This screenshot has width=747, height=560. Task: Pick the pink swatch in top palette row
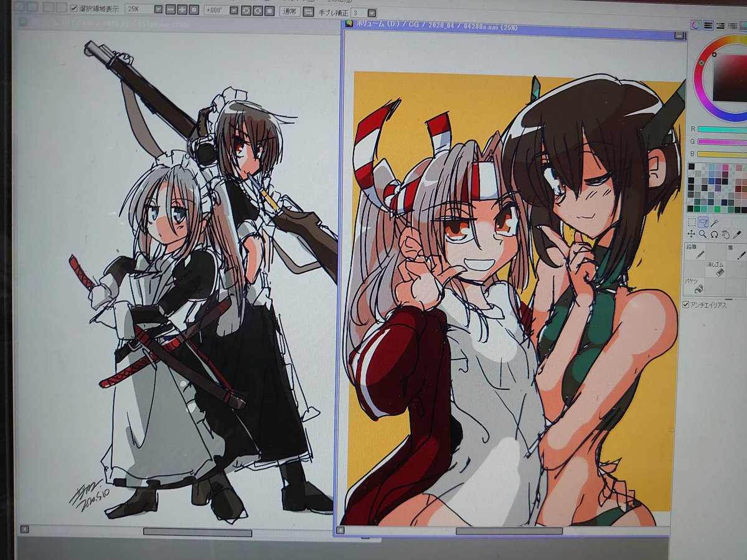click(x=725, y=167)
